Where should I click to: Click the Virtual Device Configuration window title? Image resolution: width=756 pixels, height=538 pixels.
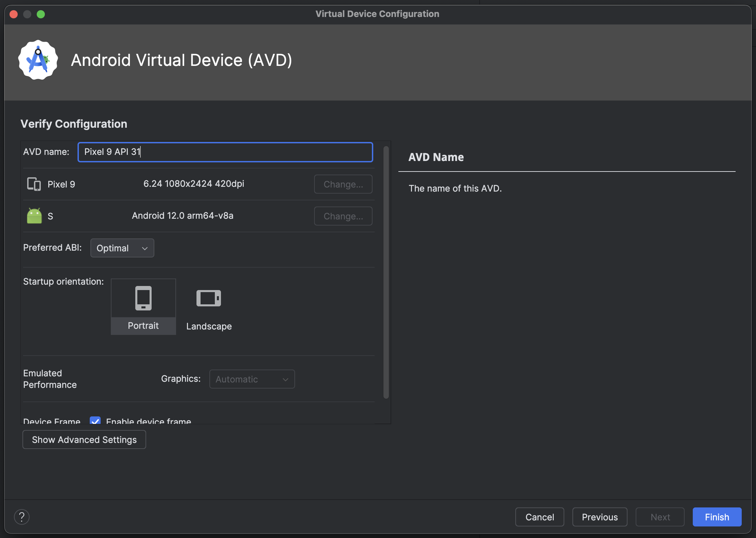coord(377,14)
